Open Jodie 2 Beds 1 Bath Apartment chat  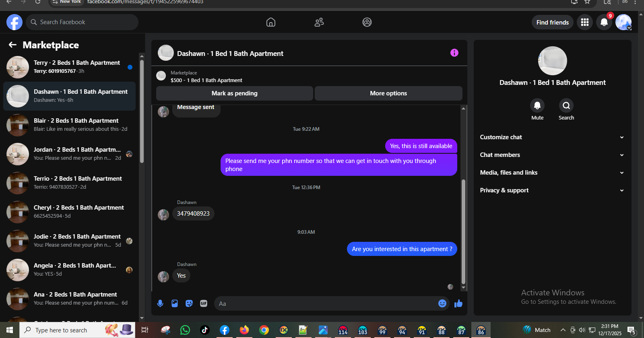coord(69,241)
